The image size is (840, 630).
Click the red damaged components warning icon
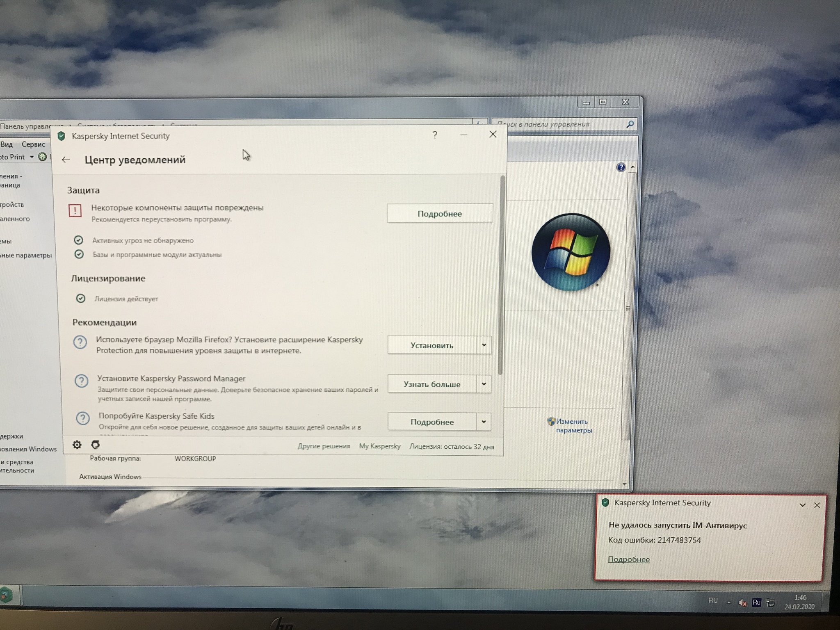[75, 211]
